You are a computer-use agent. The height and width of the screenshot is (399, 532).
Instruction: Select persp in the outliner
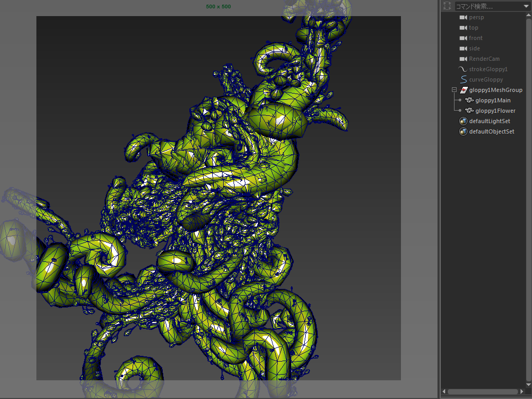[476, 17]
